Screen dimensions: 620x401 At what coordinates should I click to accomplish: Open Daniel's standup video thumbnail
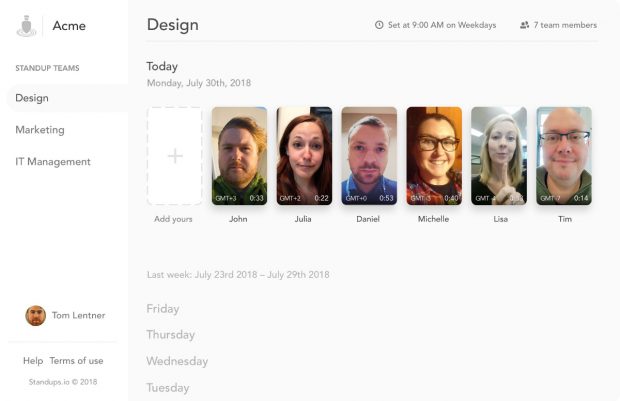tap(369, 156)
